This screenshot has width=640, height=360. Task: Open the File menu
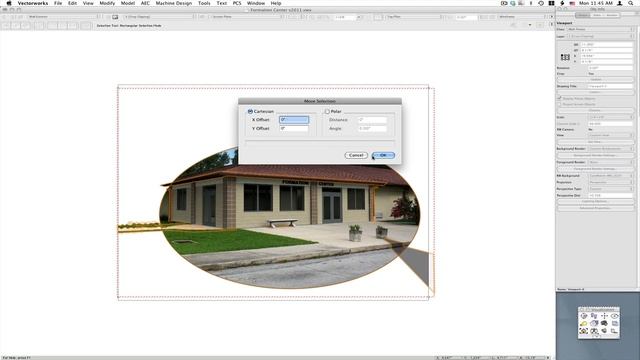[x=58, y=3]
